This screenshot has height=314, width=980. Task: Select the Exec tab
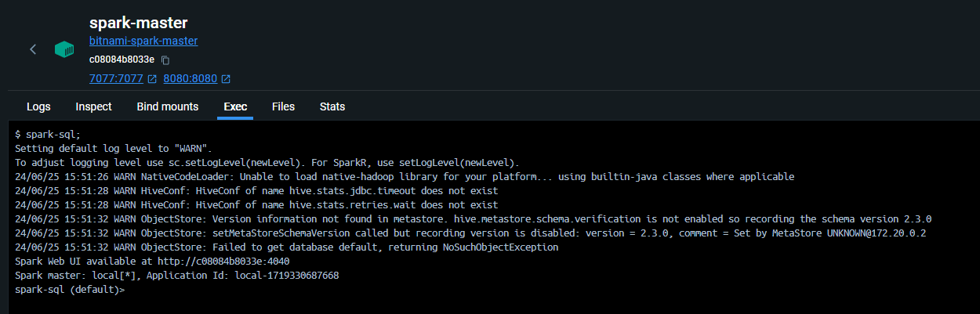[x=235, y=106]
